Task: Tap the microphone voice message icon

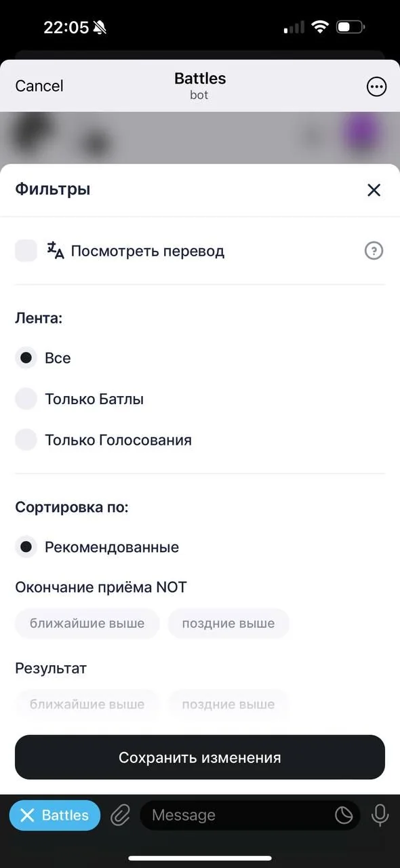Action: tap(380, 815)
